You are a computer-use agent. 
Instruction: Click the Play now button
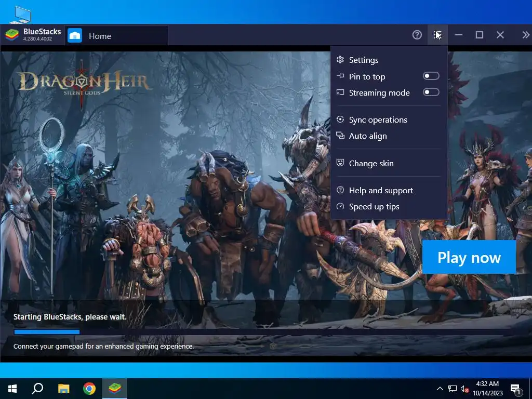click(x=469, y=257)
